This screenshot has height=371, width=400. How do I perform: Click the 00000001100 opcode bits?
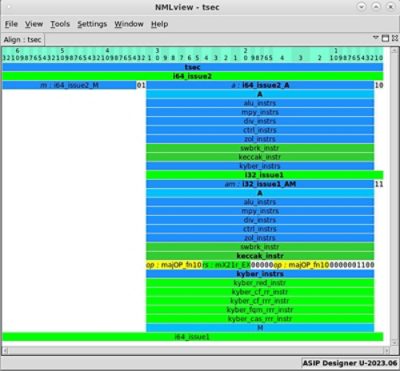pos(352,265)
